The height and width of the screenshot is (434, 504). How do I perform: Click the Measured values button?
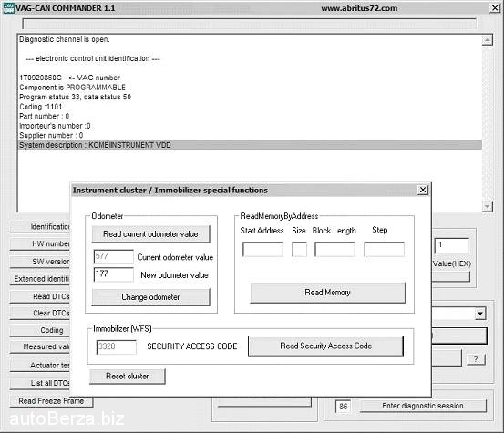[x=40, y=346]
